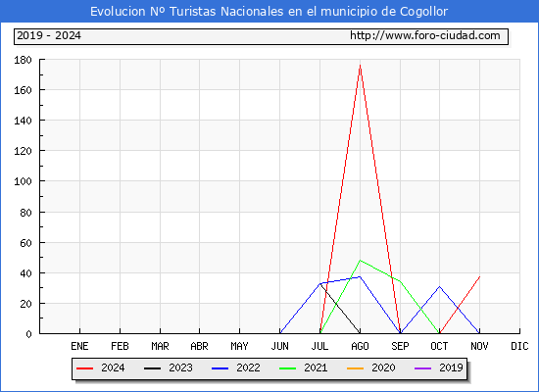Click the 160 y-axis value
This screenshot has width=539, height=392.
23,90
